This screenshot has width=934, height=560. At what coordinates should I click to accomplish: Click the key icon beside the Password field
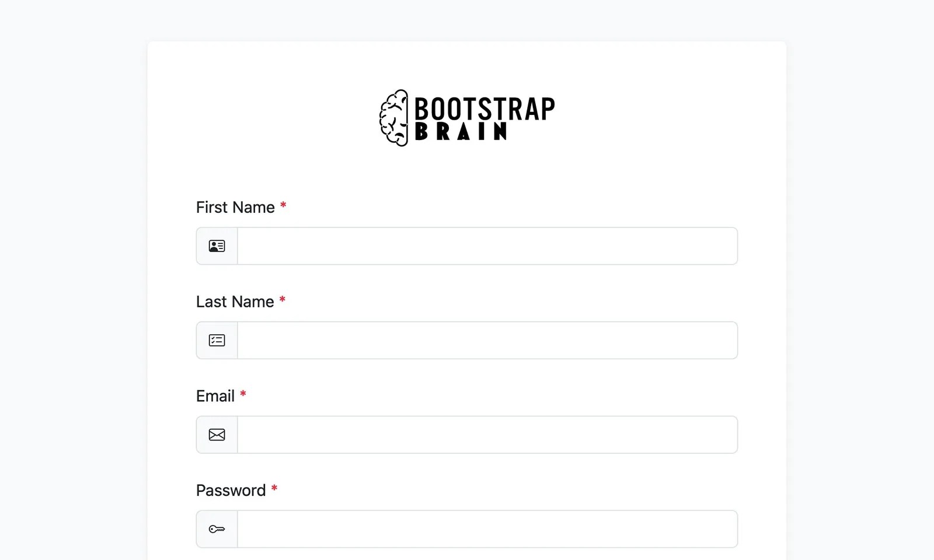217,528
